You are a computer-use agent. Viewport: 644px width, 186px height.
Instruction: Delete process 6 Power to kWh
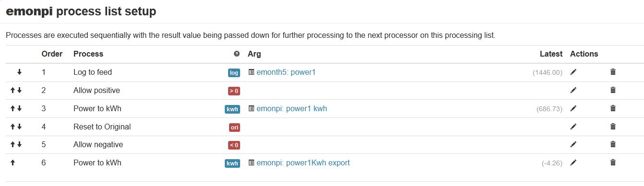click(613, 163)
